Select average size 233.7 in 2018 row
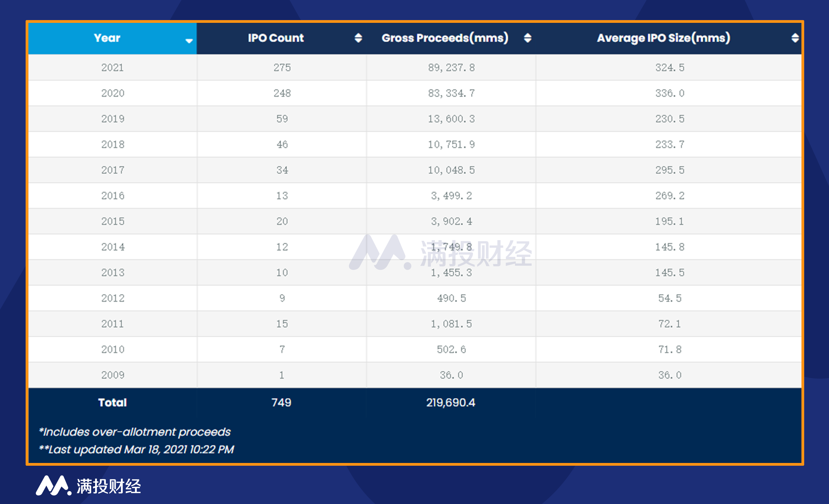This screenshot has width=829, height=504. (669, 145)
